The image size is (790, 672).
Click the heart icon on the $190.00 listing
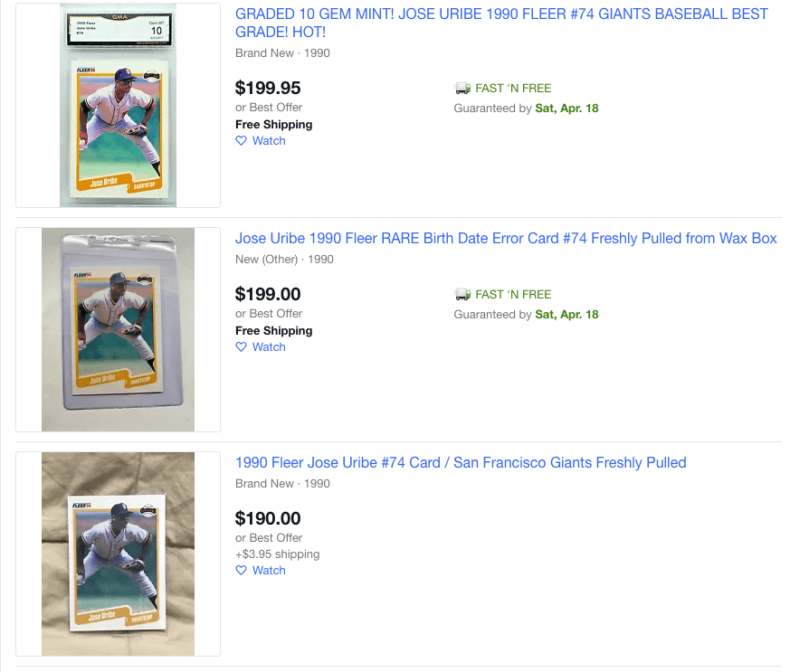(x=241, y=571)
